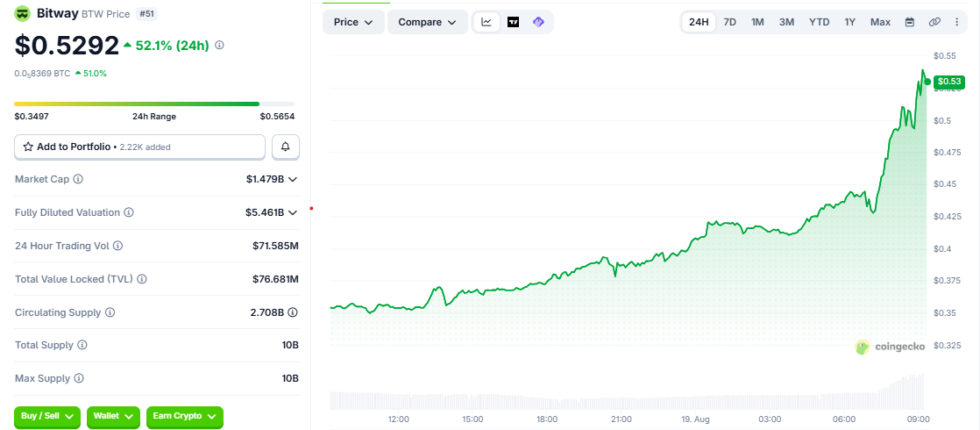Select the YTD time range tab

(820, 22)
